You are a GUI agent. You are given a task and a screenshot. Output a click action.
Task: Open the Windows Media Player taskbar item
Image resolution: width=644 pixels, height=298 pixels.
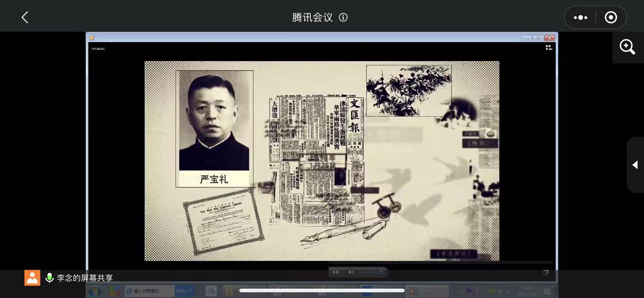click(427, 291)
